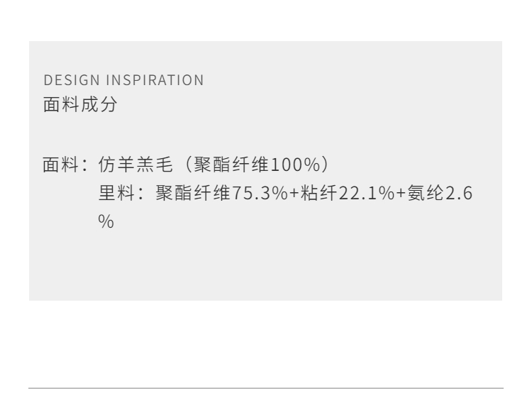The height and width of the screenshot is (400, 532).
Task: Click the horizontal divider line below the panel
Action: pos(266,388)
